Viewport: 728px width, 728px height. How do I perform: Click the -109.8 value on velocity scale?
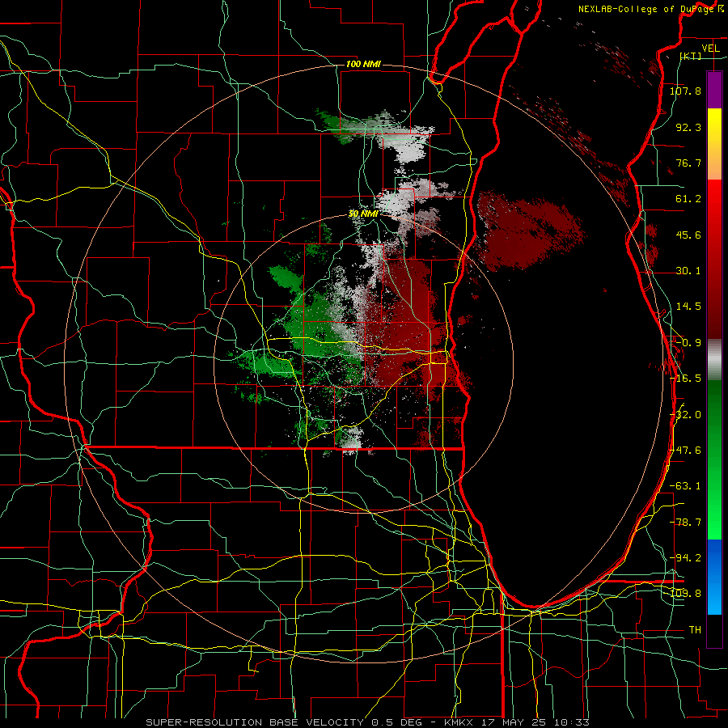(685, 594)
